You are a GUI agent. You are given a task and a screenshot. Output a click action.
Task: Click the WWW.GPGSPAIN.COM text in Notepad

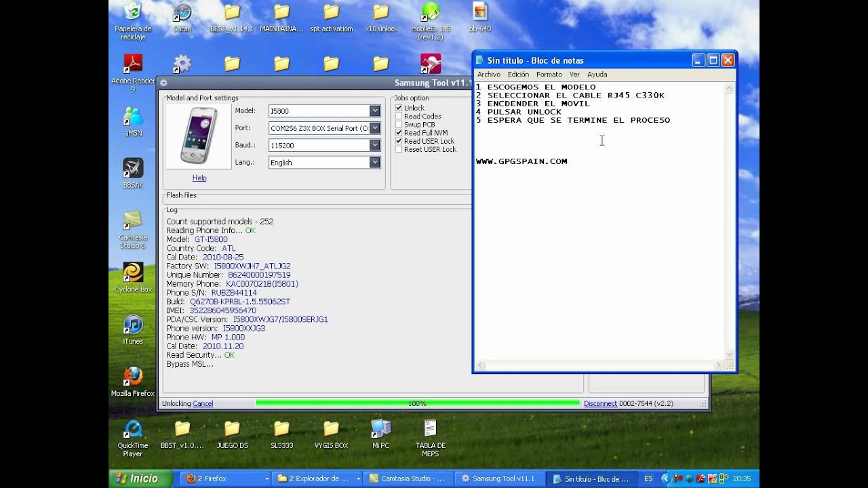[521, 161]
